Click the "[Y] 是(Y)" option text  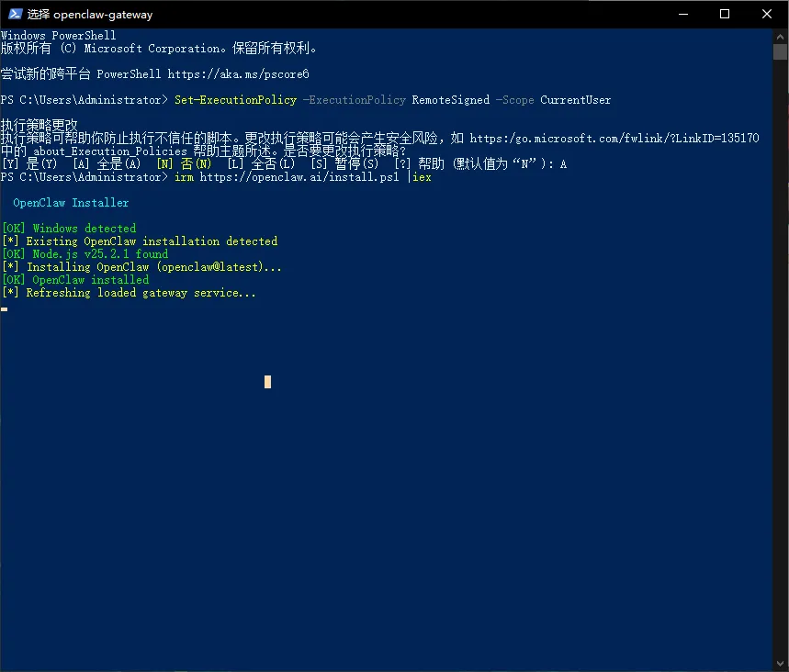pyautogui.click(x=29, y=164)
